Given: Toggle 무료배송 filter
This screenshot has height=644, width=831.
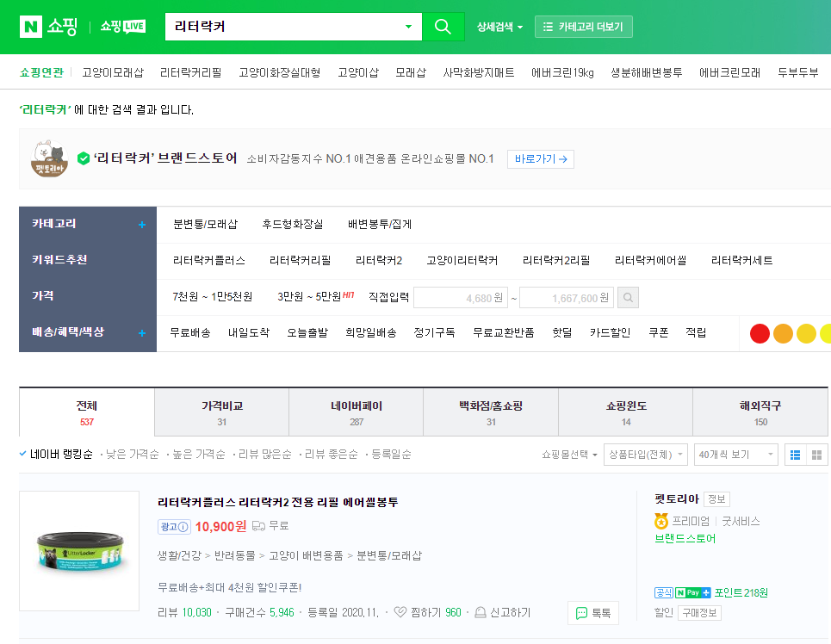Looking at the screenshot, I should 190,332.
